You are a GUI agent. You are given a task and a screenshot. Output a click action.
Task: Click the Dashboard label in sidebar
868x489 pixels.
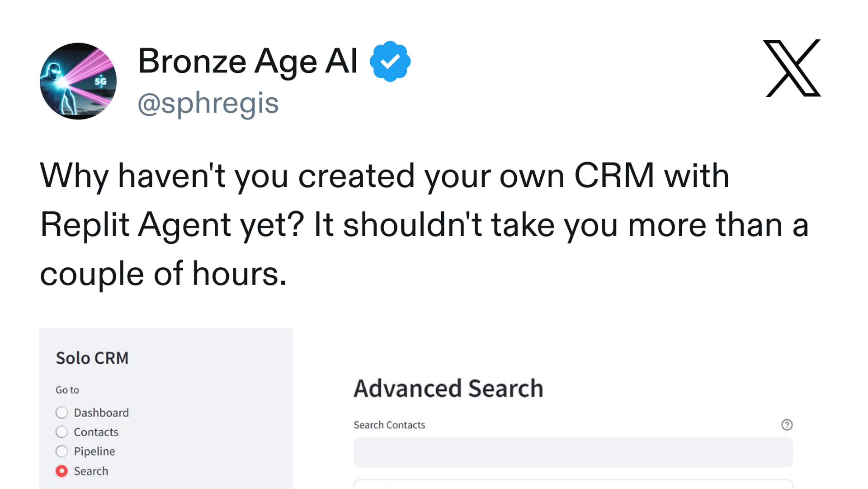(x=101, y=413)
